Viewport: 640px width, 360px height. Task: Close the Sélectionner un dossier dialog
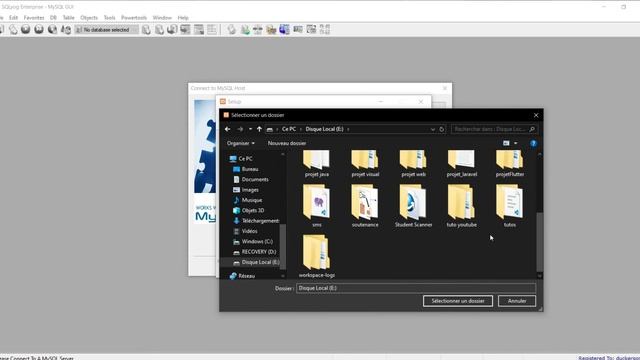pyautogui.click(x=536, y=116)
